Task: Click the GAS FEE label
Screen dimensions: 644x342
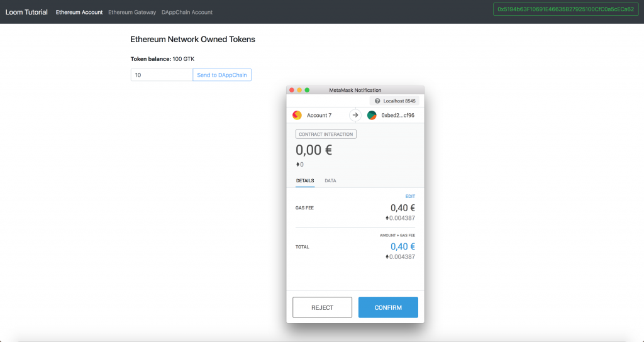Action: click(x=304, y=207)
